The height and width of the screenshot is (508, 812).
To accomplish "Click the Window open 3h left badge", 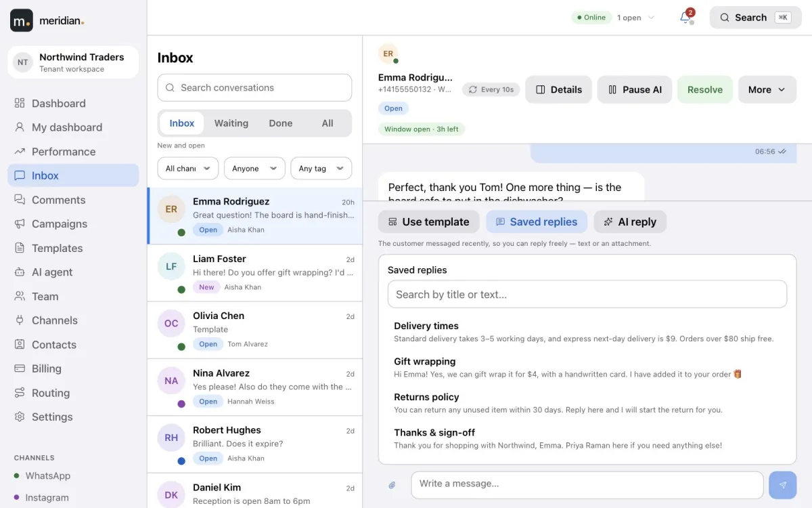I will pos(422,129).
